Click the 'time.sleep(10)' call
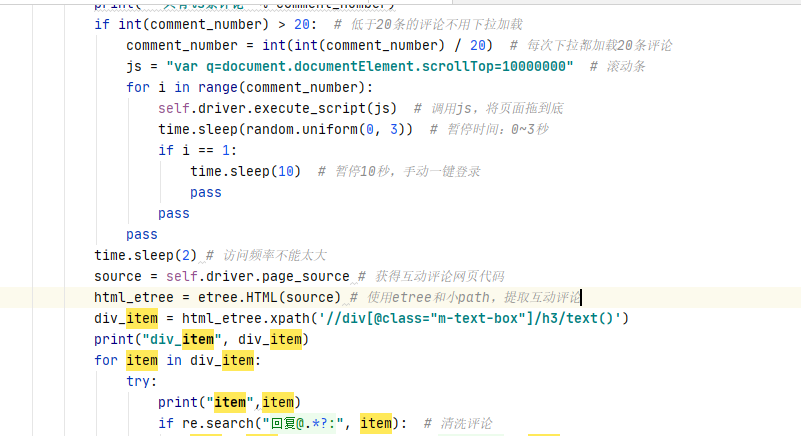This screenshot has height=436, width=801. [x=246, y=171]
